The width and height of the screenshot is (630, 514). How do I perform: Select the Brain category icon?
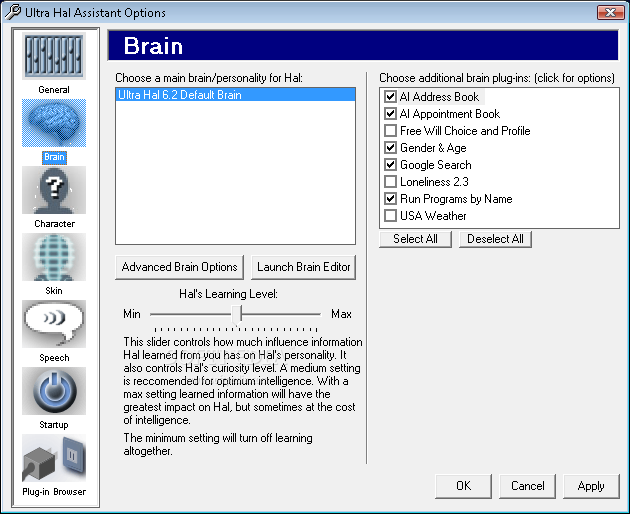pyautogui.click(x=54, y=123)
